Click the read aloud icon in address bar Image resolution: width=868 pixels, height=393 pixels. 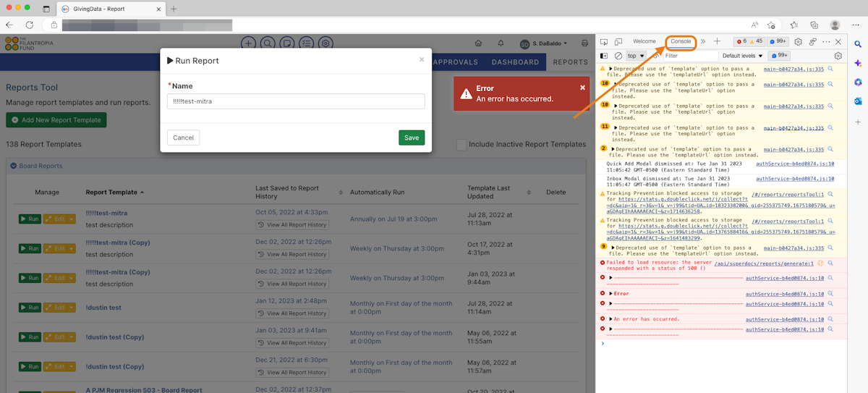point(754,25)
